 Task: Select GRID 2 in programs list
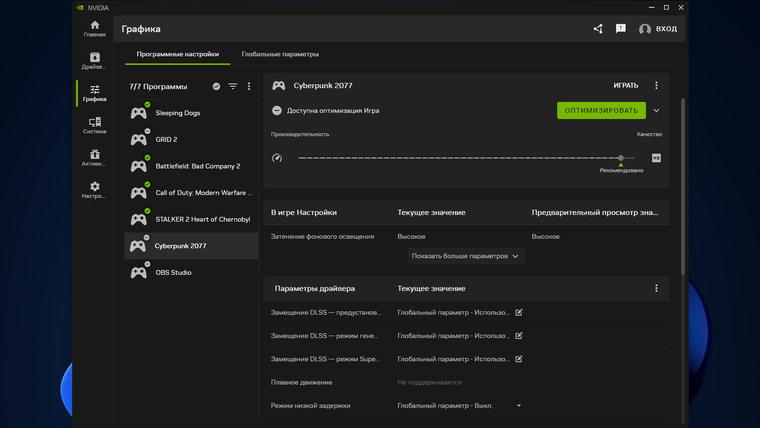tap(191, 140)
